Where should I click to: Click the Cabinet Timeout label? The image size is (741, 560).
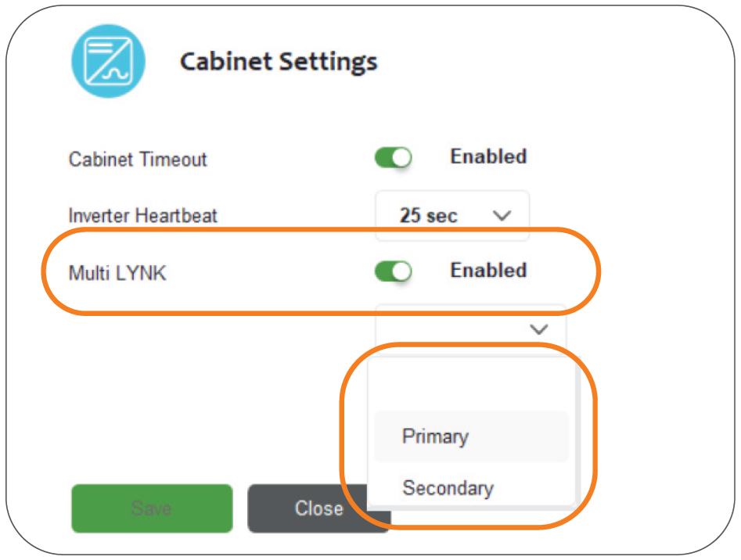[x=138, y=160]
